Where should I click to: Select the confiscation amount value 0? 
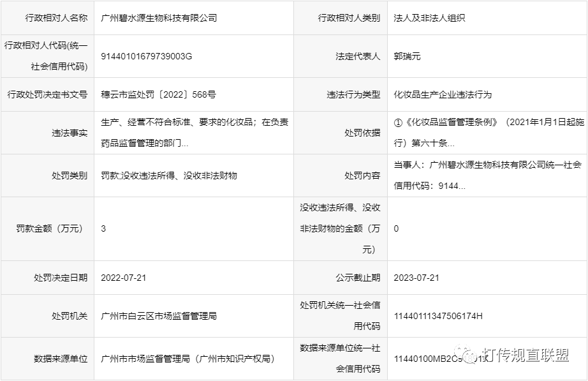pyautogui.click(x=396, y=228)
